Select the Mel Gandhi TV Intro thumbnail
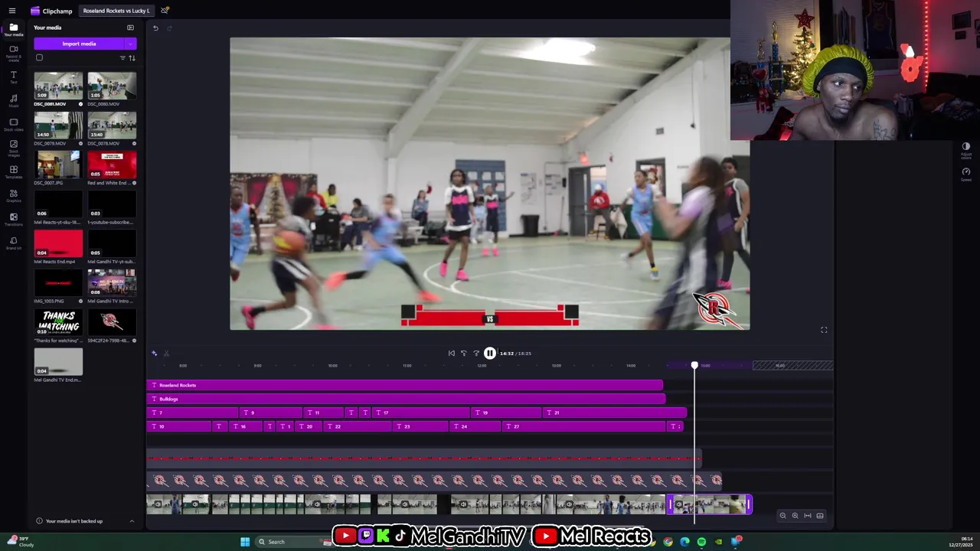980x551 pixels. (112, 283)
